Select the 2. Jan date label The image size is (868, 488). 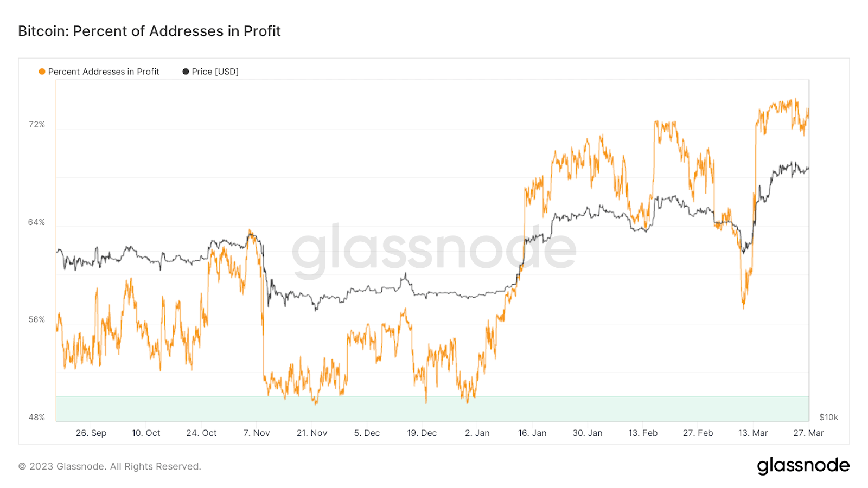coord(477,433)
